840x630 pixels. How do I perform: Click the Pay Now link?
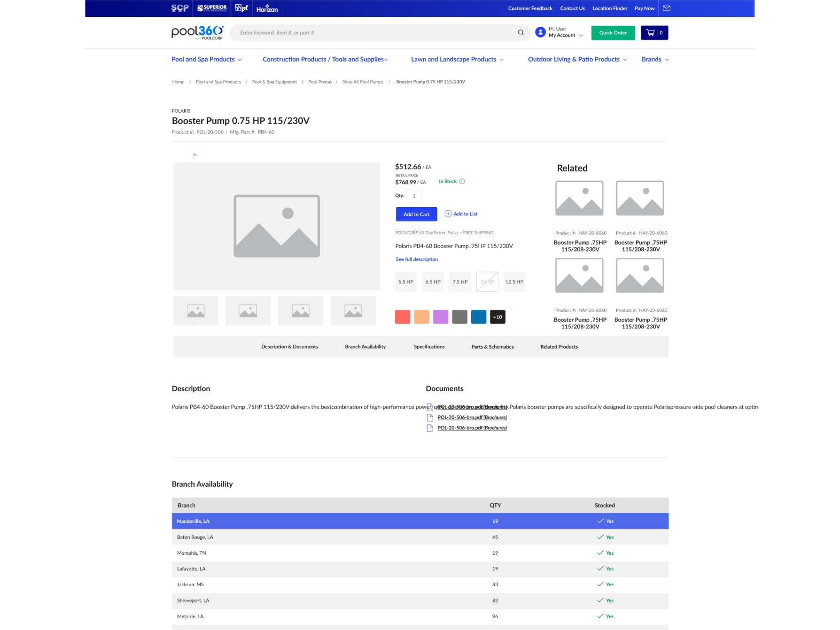[645, 8]
